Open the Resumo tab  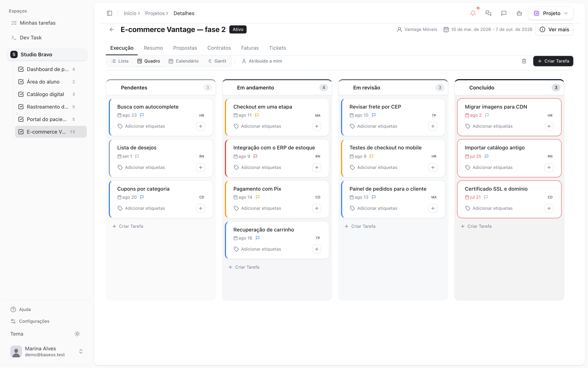click(153, 48)
